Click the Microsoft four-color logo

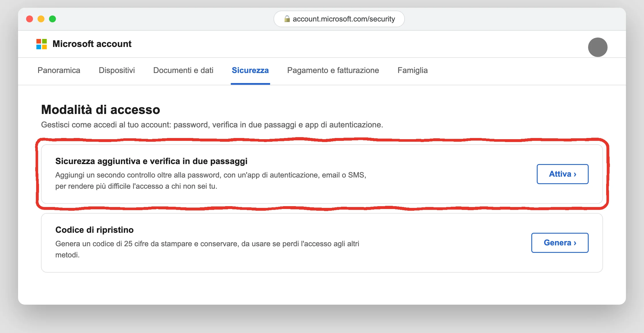42,44
